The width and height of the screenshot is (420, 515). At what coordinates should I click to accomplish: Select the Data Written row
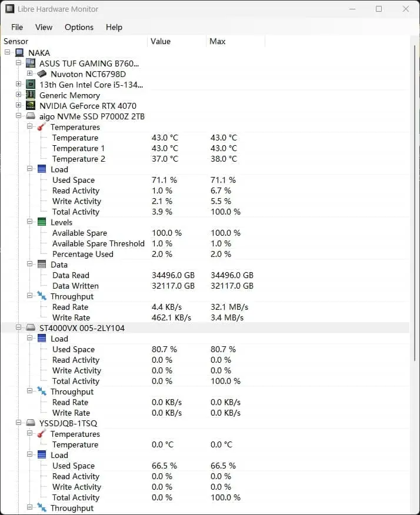coord(205,286)
